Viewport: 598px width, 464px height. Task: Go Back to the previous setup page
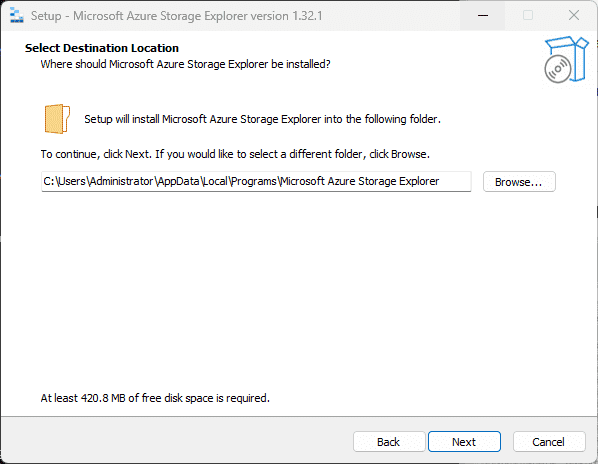(389, 442)
